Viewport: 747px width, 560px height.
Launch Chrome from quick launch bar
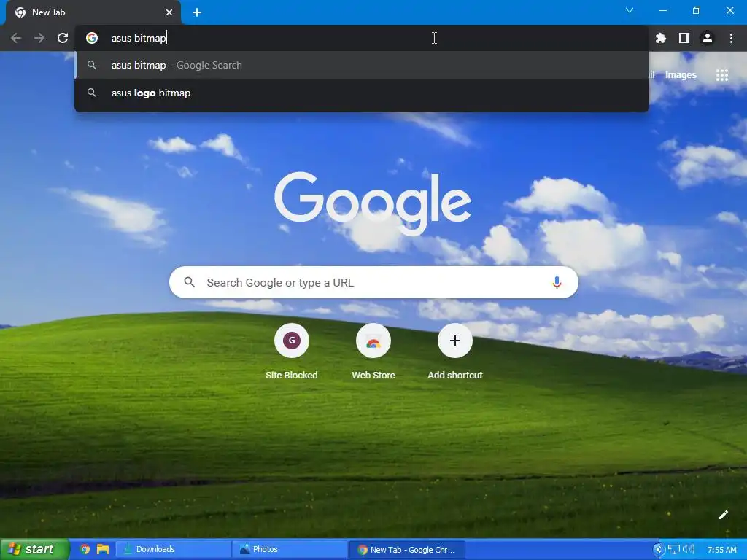coord(85,549)
